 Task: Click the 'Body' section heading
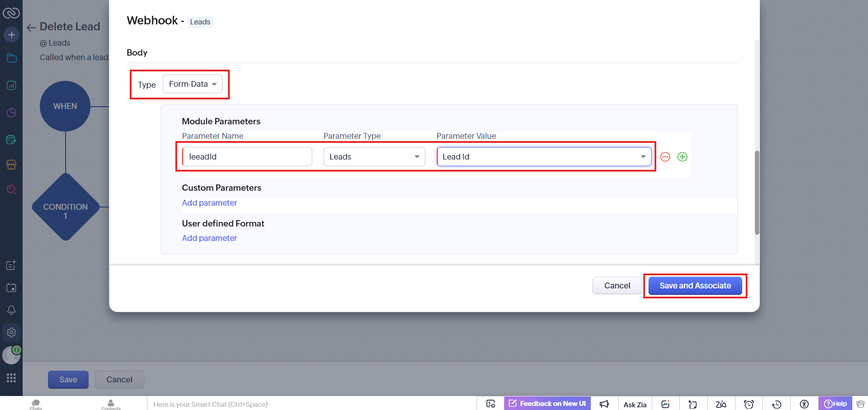137,52
